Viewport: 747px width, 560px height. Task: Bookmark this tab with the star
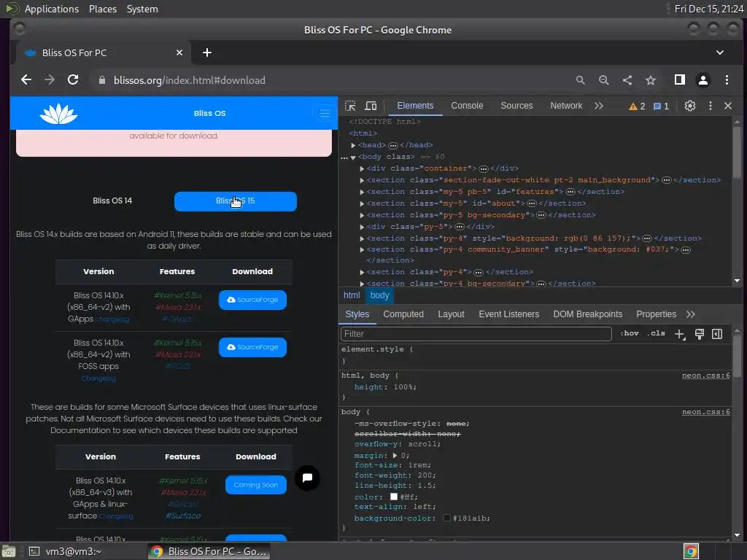coord(650,80)
